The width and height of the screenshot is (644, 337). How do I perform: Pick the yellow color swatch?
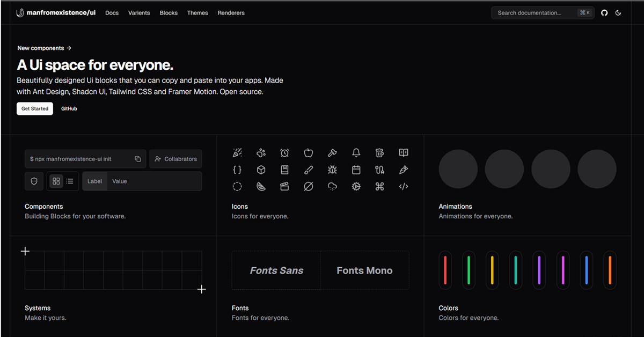(492, 270)
